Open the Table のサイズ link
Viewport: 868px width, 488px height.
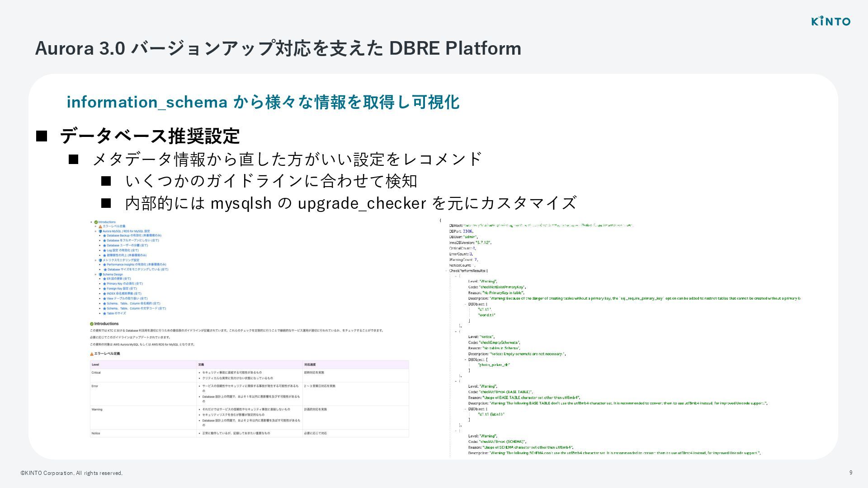(116, 313)
